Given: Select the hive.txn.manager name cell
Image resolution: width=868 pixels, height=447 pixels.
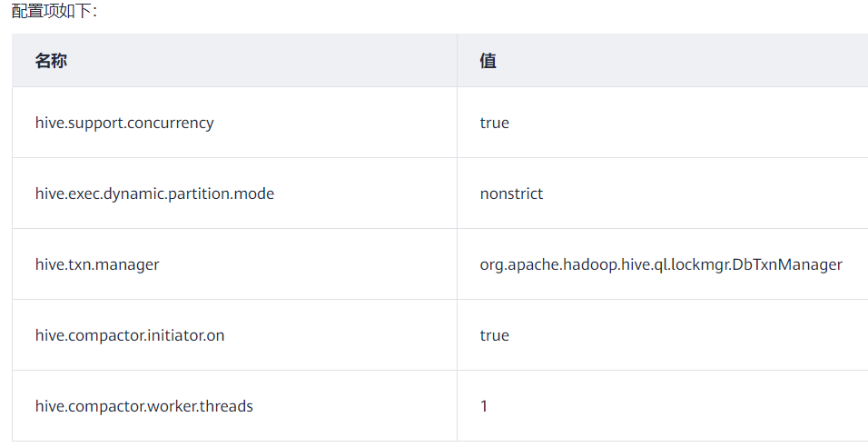Looking at the screenshot, I should coord(97,264).
